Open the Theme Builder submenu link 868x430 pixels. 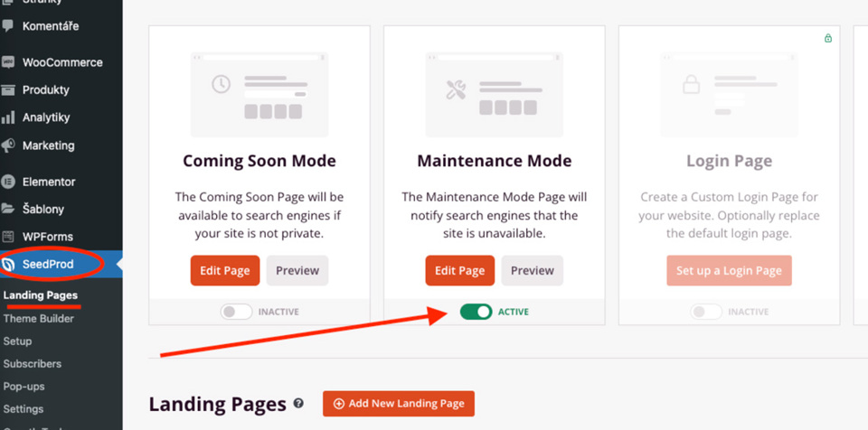(x=38, y=318)
